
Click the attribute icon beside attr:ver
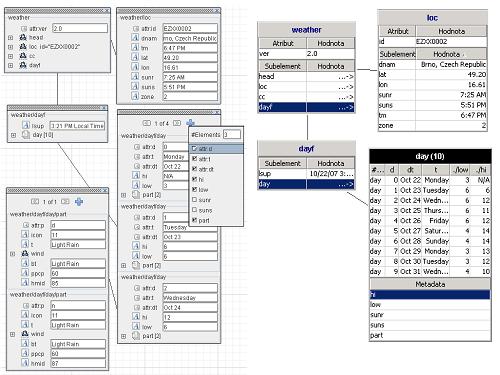click(x=24, y=29)
